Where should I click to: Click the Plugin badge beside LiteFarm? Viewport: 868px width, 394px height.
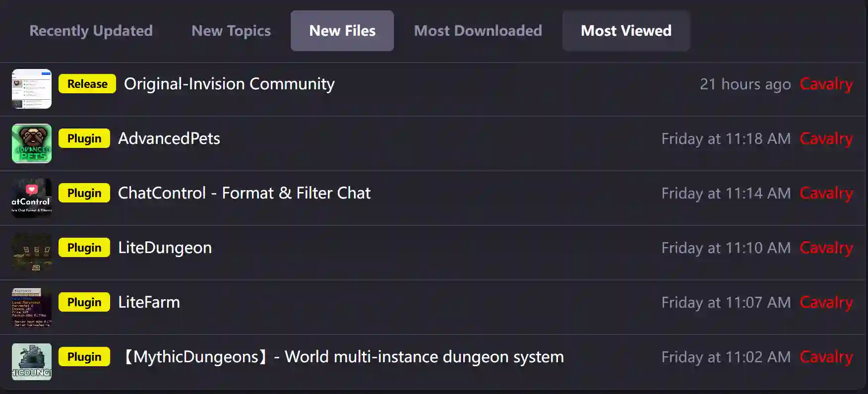click(x=84, y=302)
